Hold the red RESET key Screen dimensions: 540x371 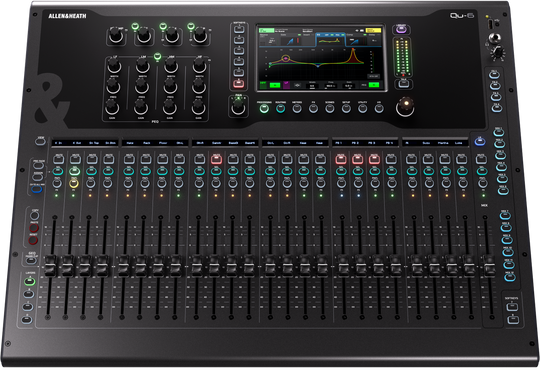coord(33,240)
